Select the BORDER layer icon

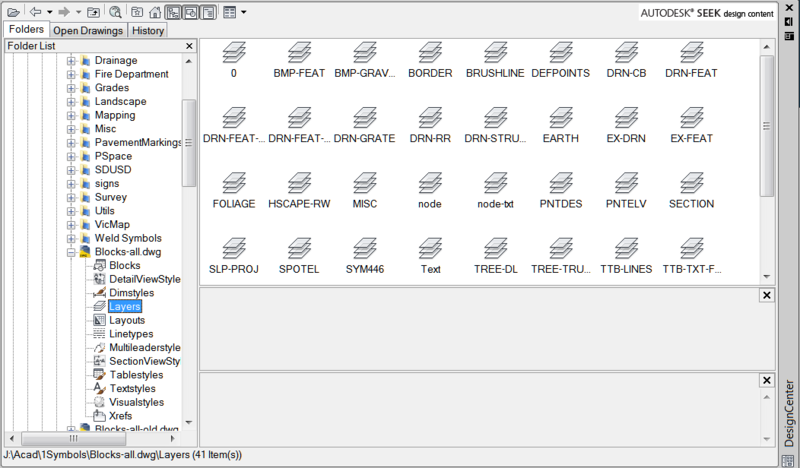[430, 53]
